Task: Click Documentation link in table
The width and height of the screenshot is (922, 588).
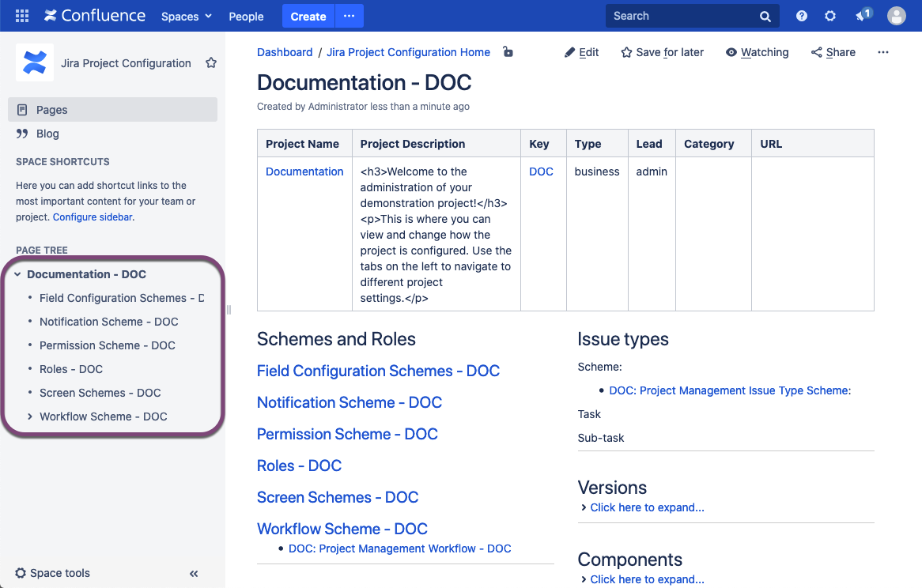Action: pos(304,171)
